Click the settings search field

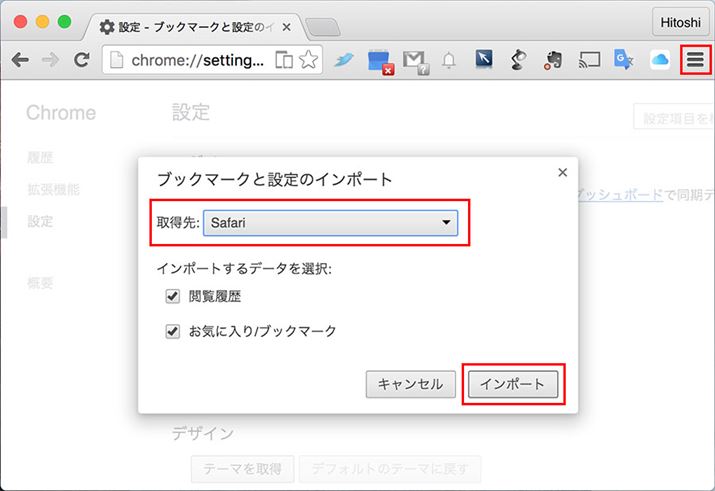(674, 118)
